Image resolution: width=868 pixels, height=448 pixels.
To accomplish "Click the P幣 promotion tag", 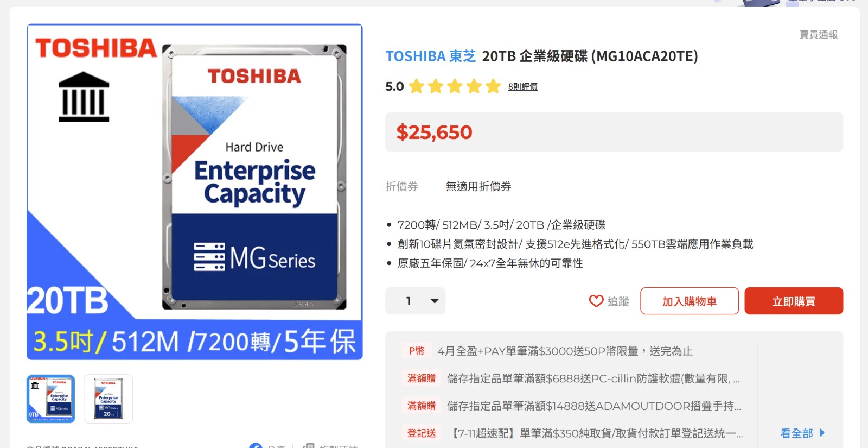I will pyautogui.click(x=417, y=351).
